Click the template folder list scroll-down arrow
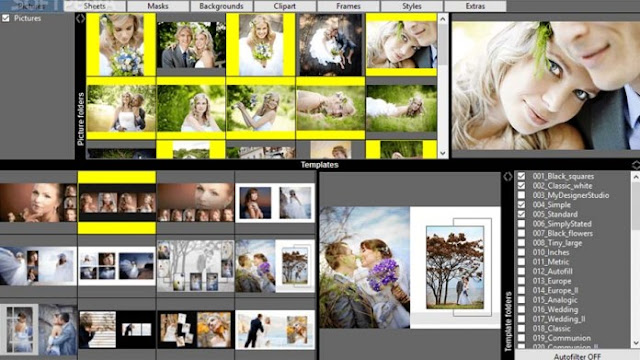The image size is (640, 360). (x=636, y=343)
